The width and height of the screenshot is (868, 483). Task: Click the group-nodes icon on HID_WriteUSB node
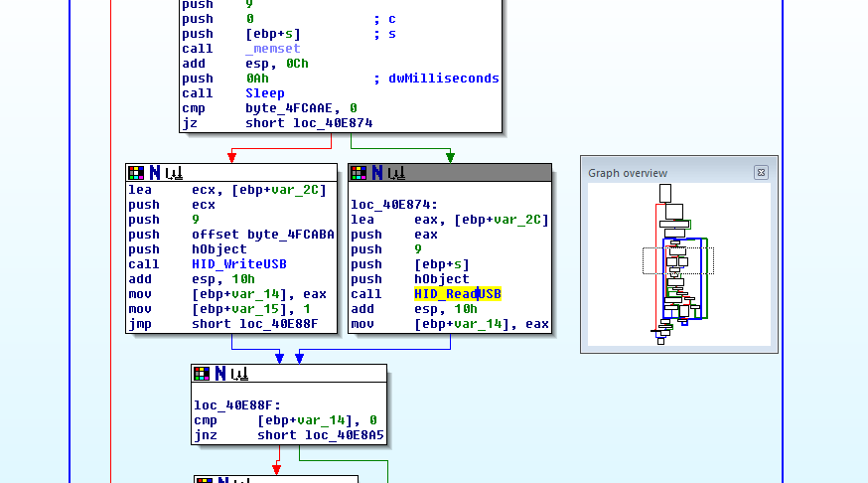point(174,173)
